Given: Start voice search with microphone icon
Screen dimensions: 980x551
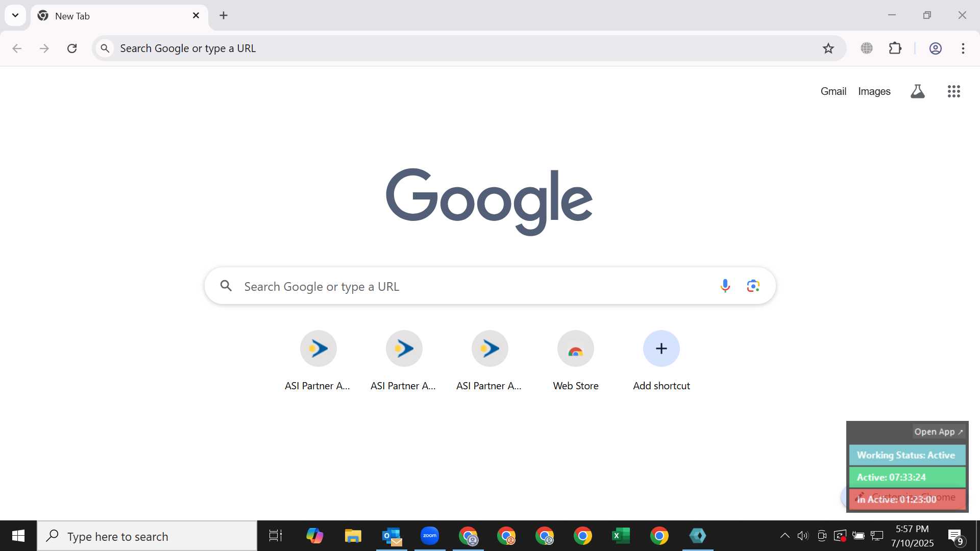Looking at the screenshot, I should coord(725,286).
